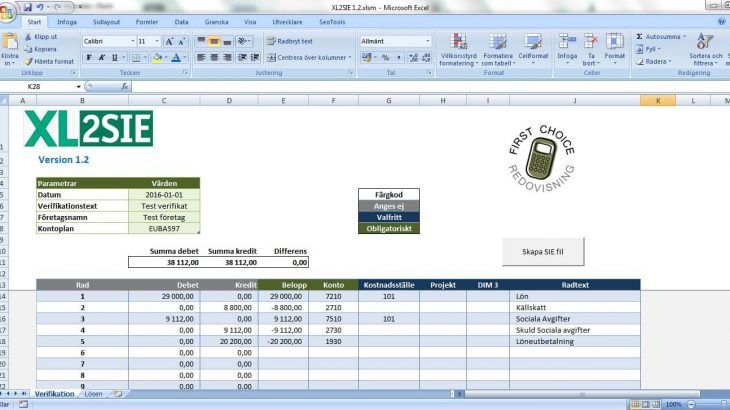Switch to the Formler ribbon tab
Screen dimensions: 730x410
pos(147,22)
